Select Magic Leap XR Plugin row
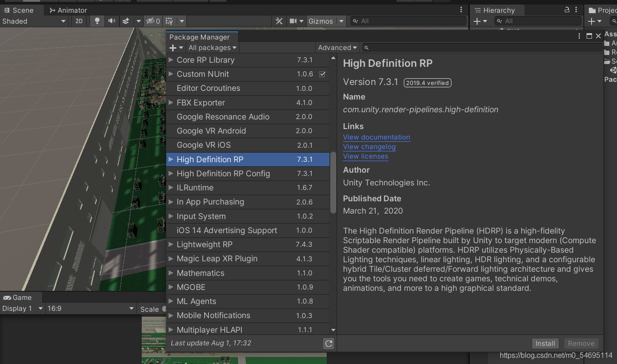This screenshot has width=617, height=364. point(248,259)
